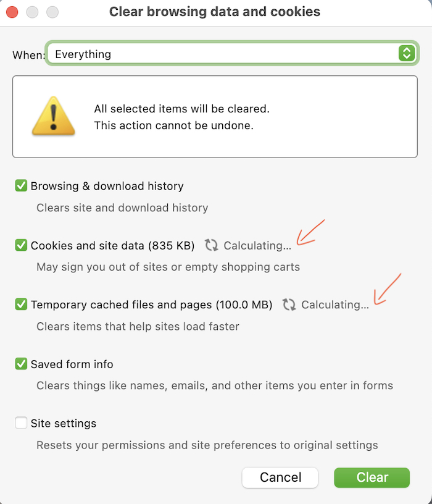Click the Cancel button
Viewport: 432px width, 504px height.
click(x=280, y=477)
